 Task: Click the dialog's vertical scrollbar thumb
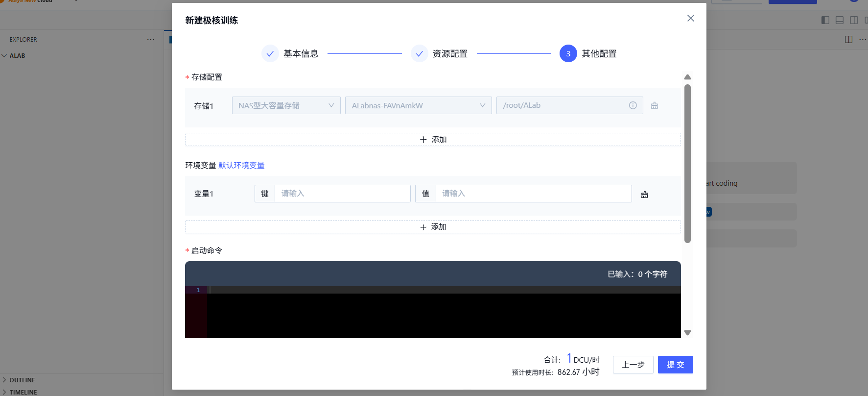click(687, 163)
